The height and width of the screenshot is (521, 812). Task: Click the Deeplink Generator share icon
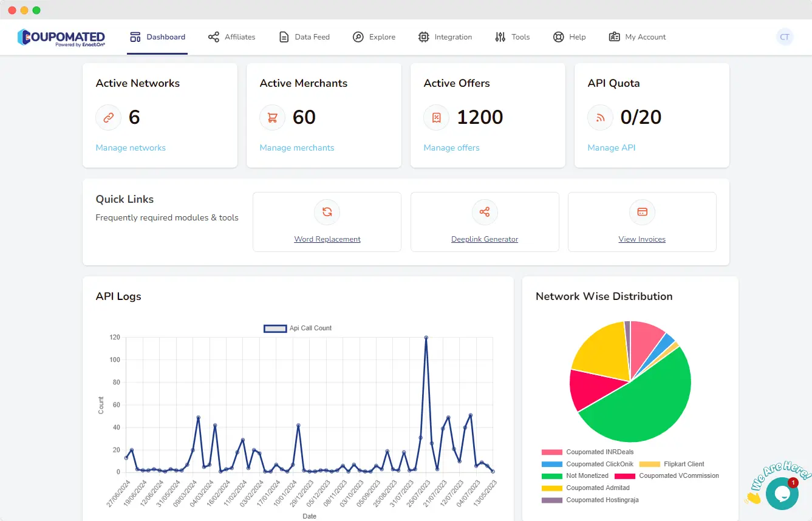pyautogui.click(x=485, y=212)
